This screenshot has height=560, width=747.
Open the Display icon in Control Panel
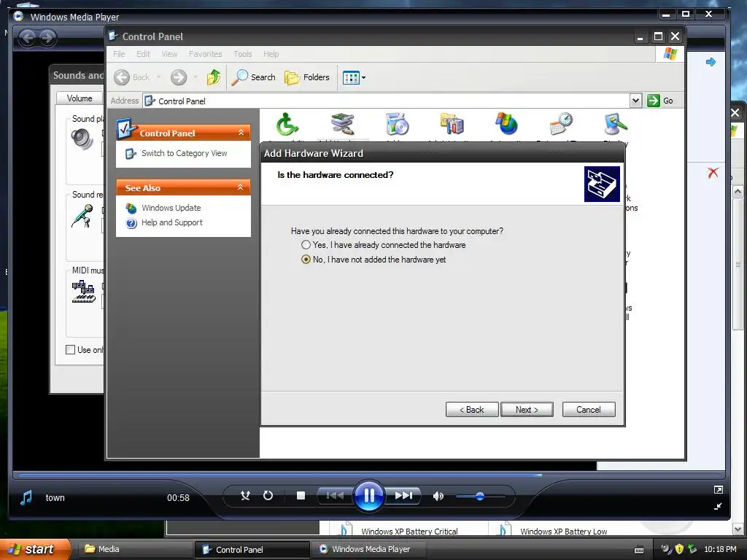616,124
